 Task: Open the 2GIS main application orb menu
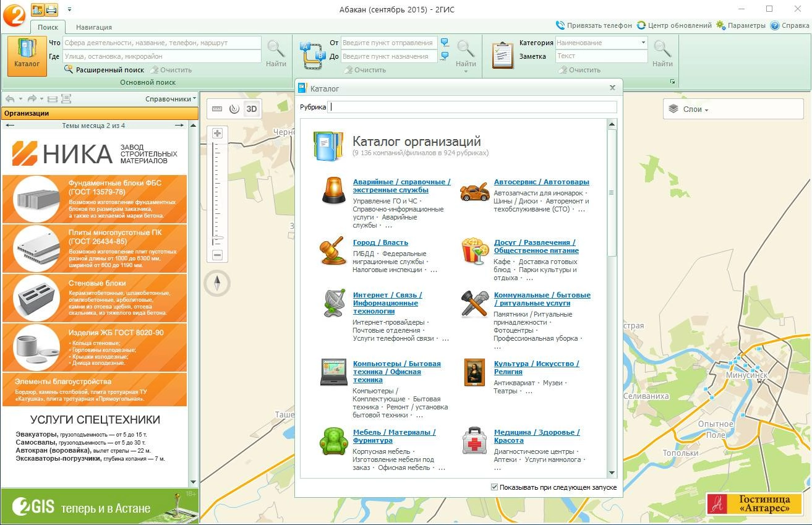14,14
